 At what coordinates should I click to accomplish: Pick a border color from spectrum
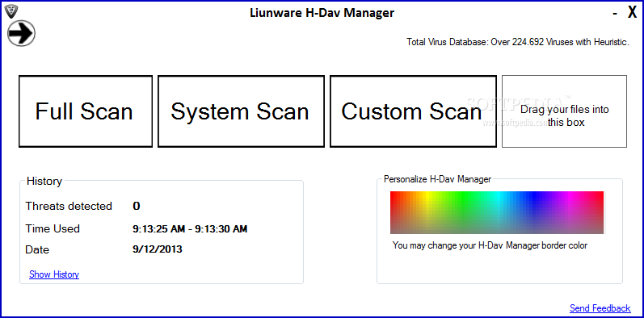497,212
